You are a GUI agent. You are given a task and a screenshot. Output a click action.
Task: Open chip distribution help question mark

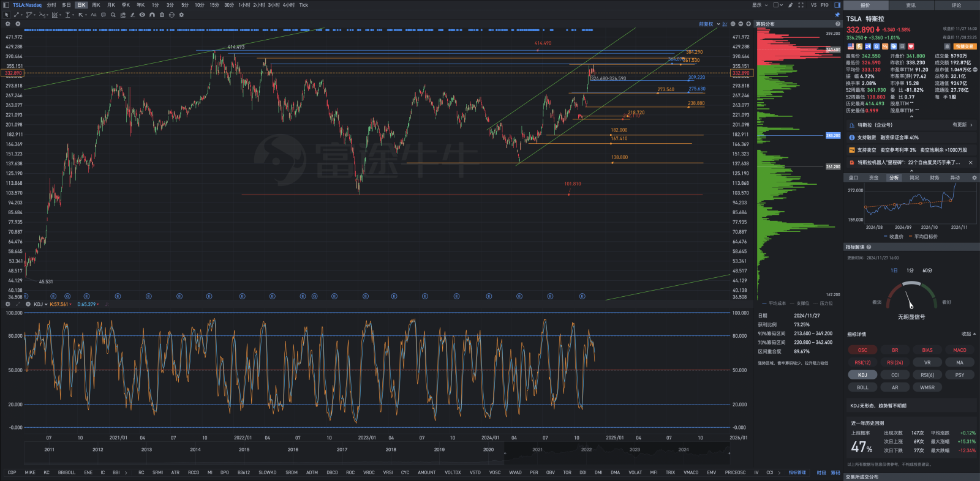tap(838, 24)
